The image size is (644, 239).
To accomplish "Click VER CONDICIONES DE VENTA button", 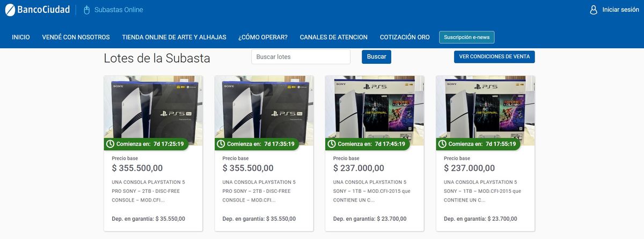I will [494, 57].
